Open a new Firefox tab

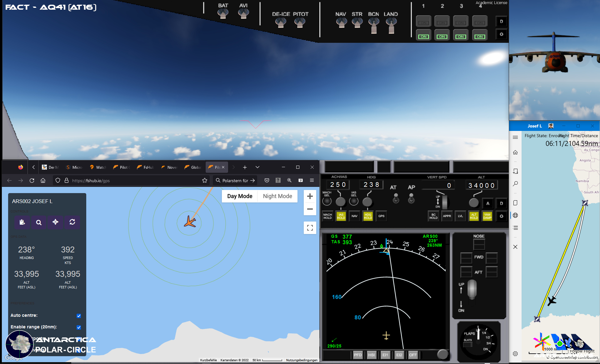[245, 167]
